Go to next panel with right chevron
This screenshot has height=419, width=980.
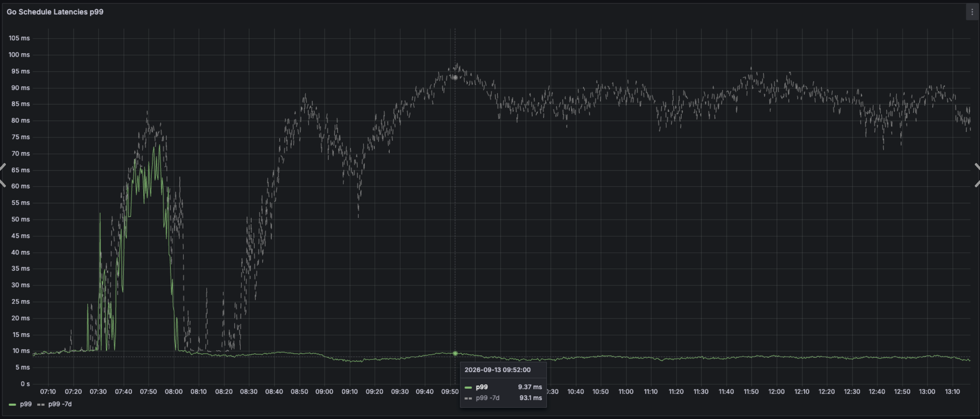point(977,175)
